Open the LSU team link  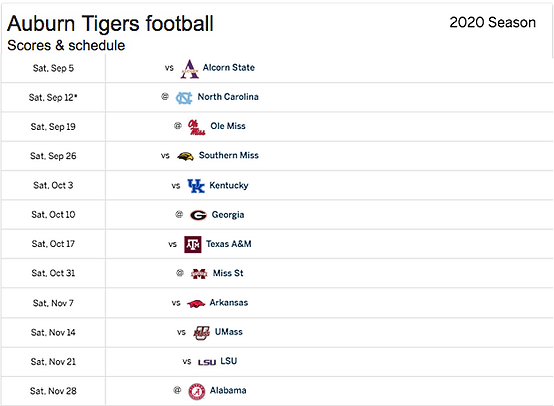pyautogui.click(x=229, y=361)
